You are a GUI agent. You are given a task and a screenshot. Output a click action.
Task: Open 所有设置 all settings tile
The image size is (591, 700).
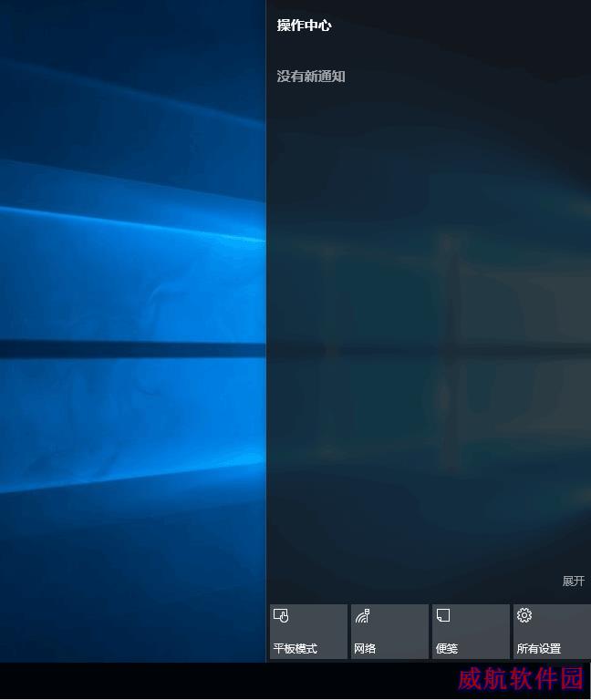(x=552, y=632)
